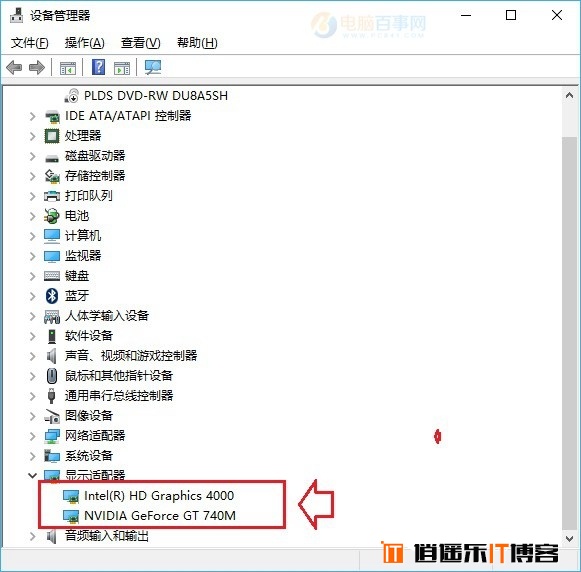Image resolution: width=581 pixels, height=572 pixels.
Task: Expand the 键盘 category chevron
Action: point(33,276)
